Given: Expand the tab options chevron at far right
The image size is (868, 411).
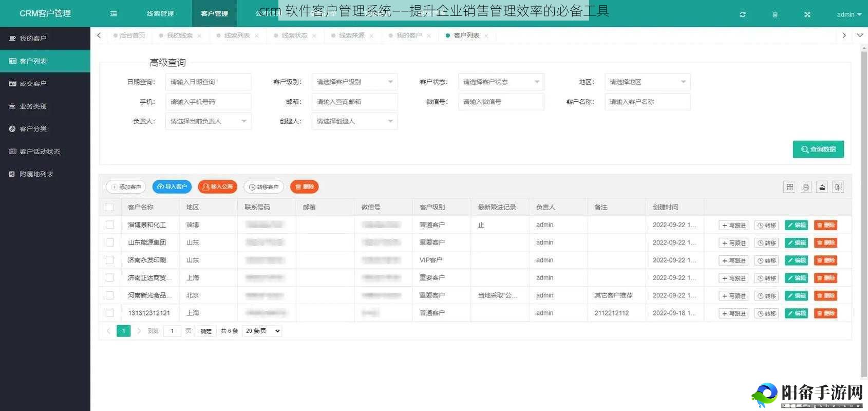Looking at the screenshot, I should tap(860, 35).
